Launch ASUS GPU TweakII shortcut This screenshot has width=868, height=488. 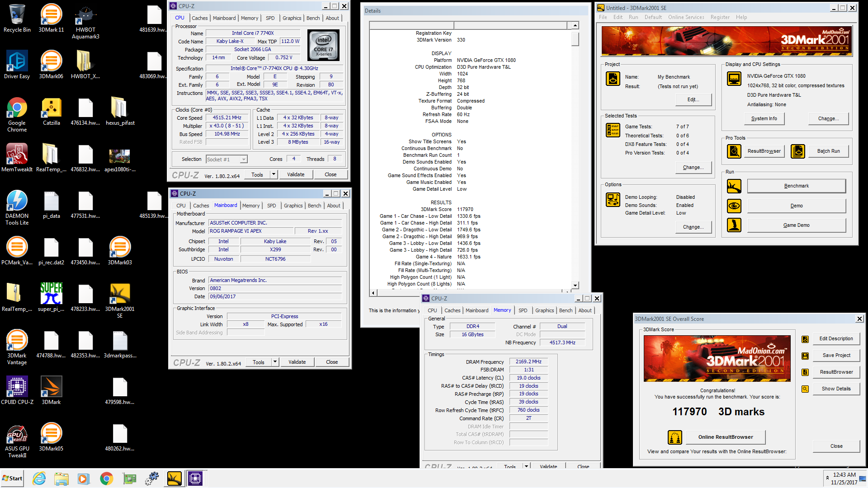coord(17,440)
